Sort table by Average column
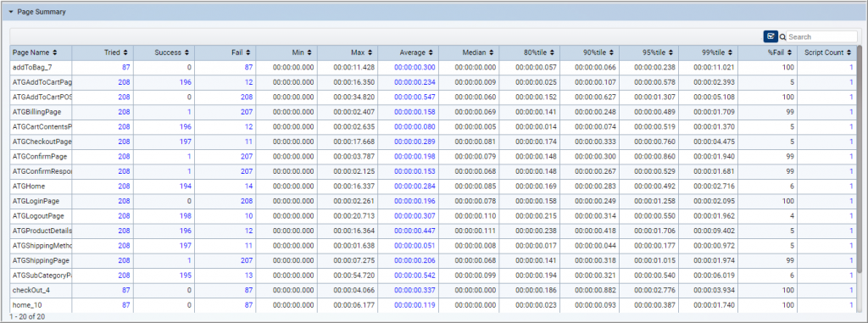This screenshot has height=323, width=868. tap(415, 53)
